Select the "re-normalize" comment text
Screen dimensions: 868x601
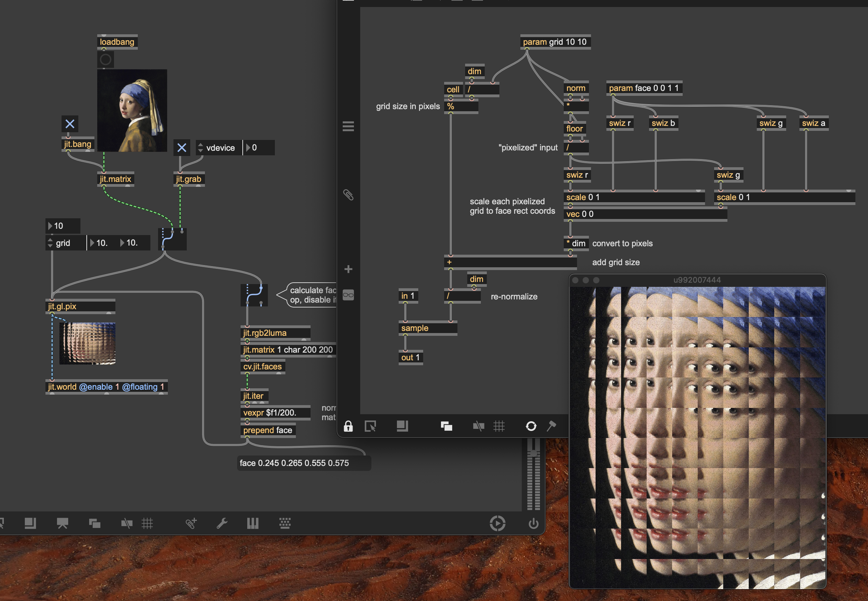[514, 297]
